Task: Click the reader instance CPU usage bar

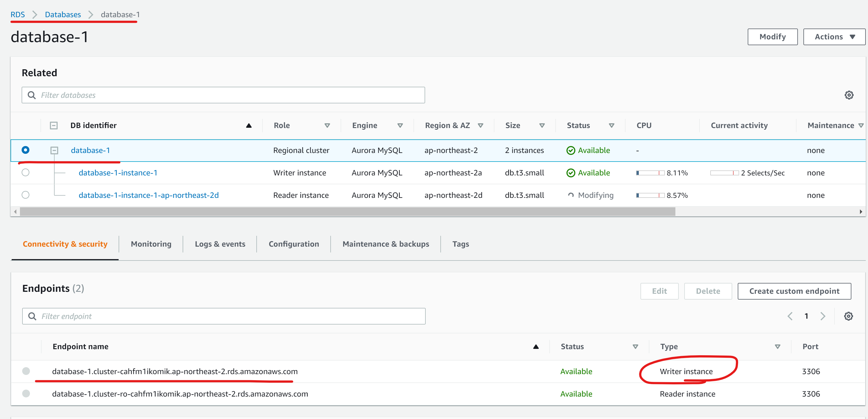Action: point(650,195)
